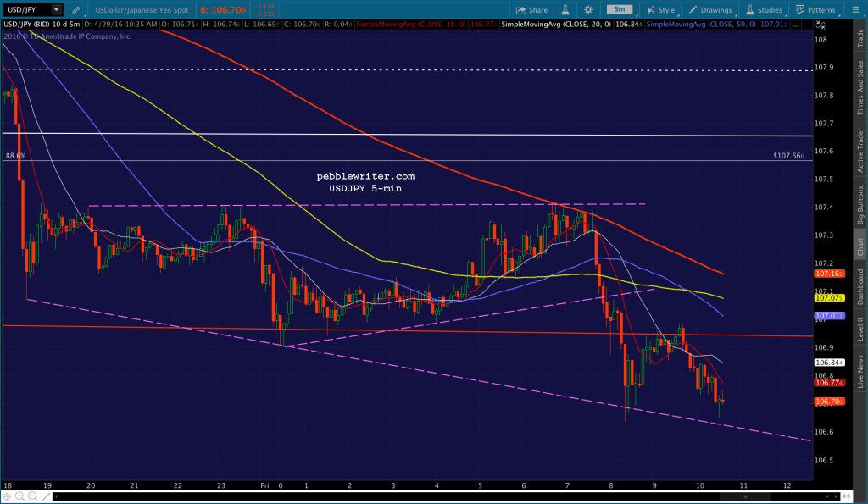Open the Drawings menu
The width and height of the screenshot is (868, 504).
710,10
